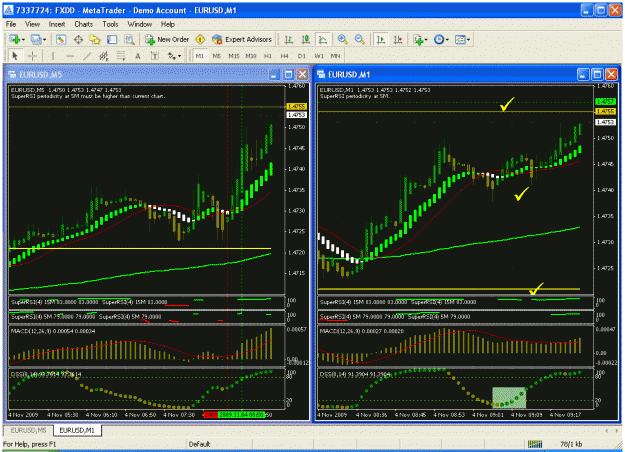Show the Data Window crosshair-target icon
This screenshot has width=625, height=452.
tap(78, 39)
